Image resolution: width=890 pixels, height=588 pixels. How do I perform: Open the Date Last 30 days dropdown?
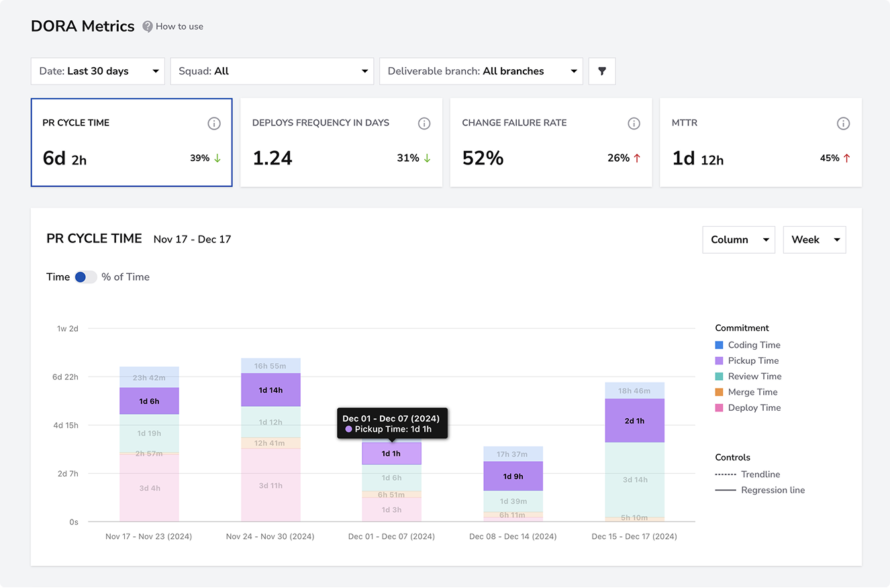pyautogui.click(x=98, y=71)
